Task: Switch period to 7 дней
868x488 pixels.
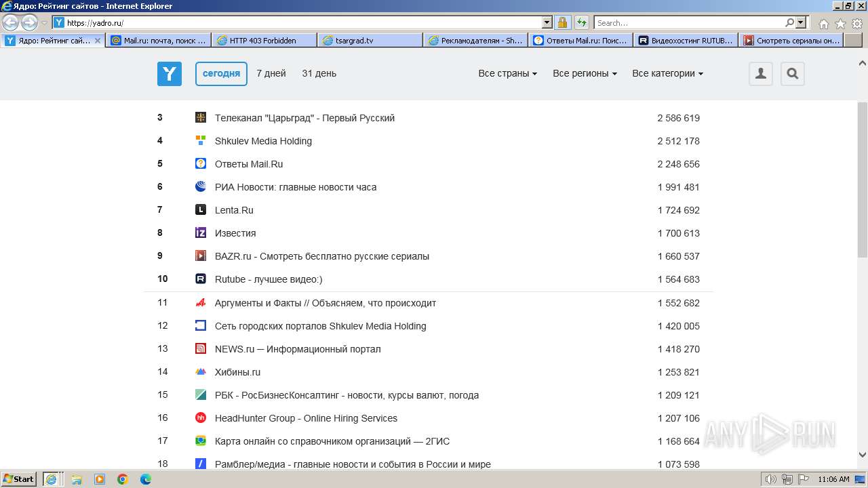Action: (271, 73)
